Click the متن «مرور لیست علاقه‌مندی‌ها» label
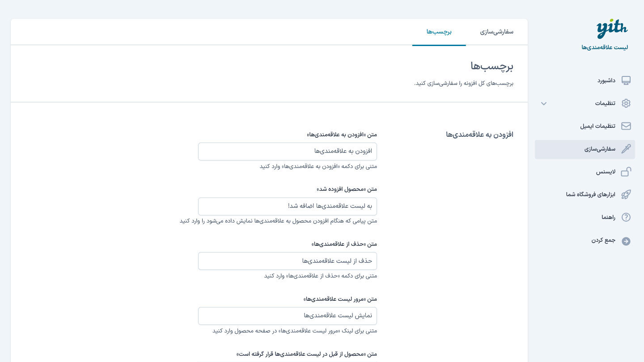644x362 pixels. [x=340, y=299]
